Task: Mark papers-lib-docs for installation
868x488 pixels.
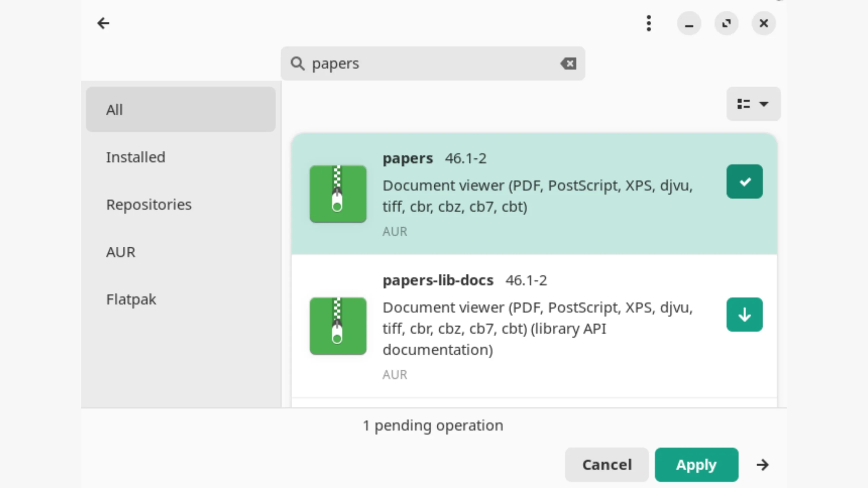Action: tap(745, 314)
